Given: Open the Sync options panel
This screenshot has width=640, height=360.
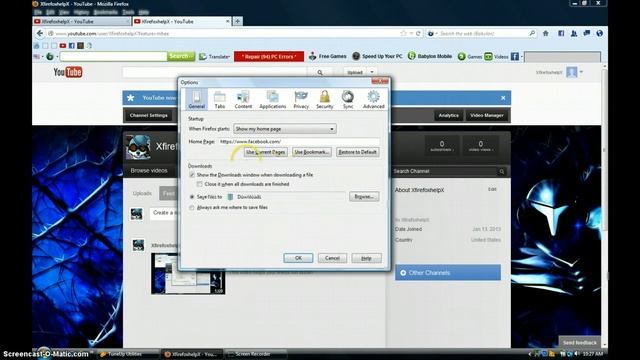Looking at the screenshot, I should [x=348, y=99].
